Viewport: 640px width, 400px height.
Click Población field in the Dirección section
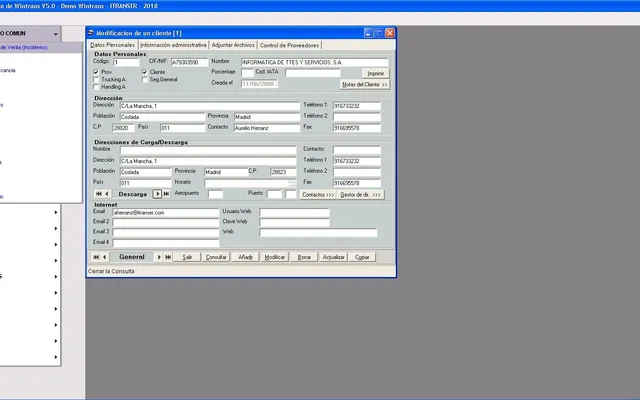pos(162,117)
